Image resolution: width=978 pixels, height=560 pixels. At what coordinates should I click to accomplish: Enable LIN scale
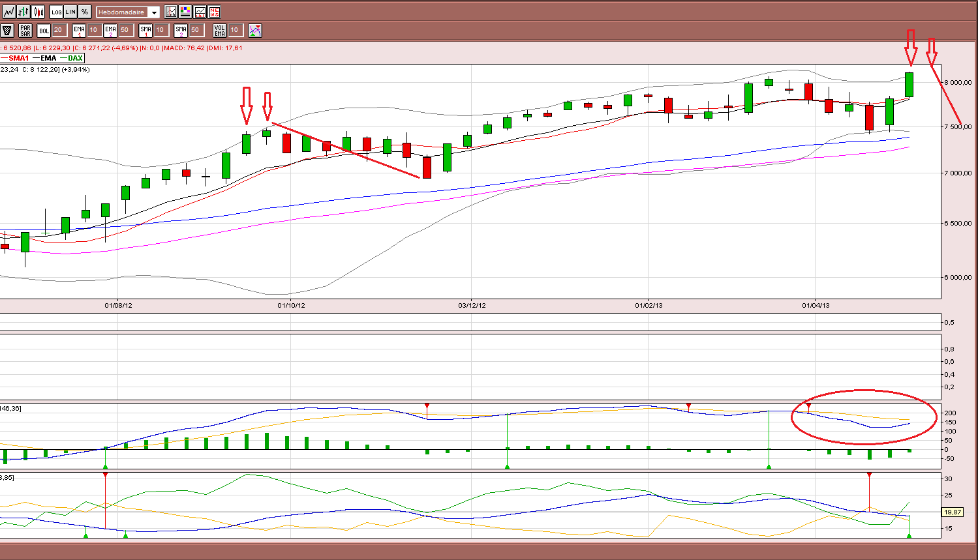pos(70,12)
